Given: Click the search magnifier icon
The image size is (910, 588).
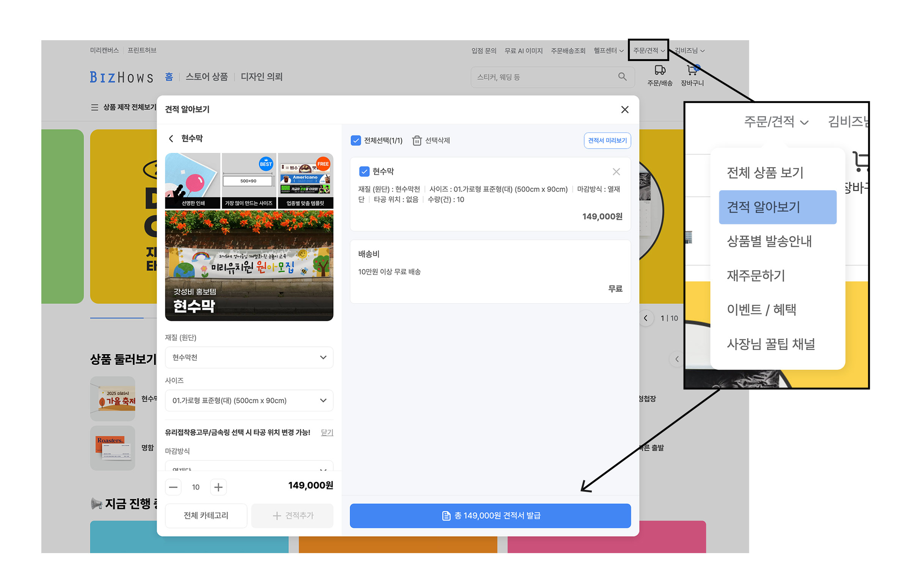Looking at the screenshot, I should coord(622,77).
